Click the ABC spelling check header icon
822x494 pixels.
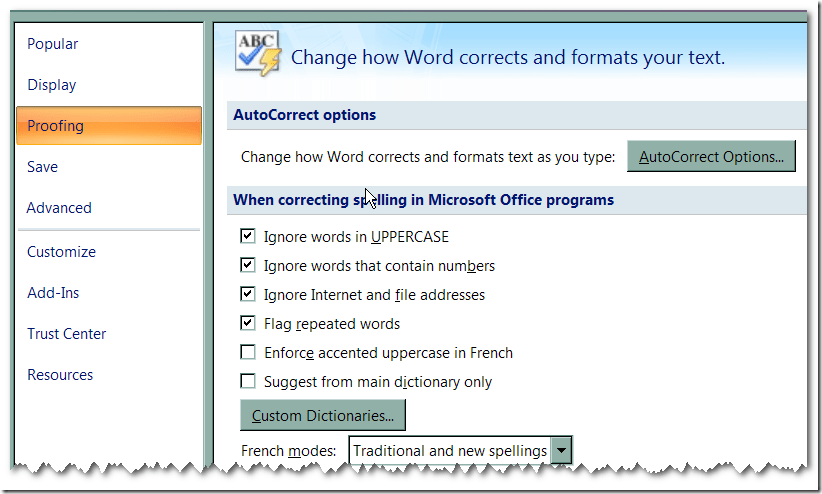pyautogui.click(x=257, y=53)
